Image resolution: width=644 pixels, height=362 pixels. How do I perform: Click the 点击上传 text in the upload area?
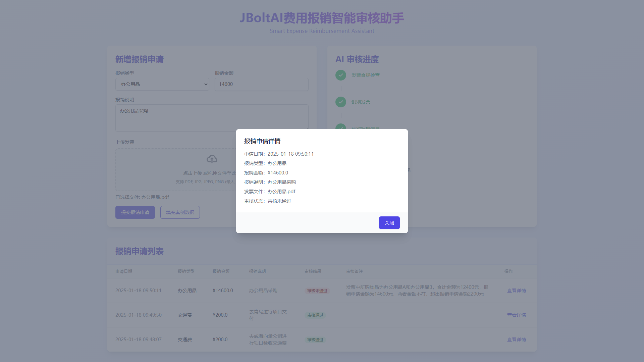(193, 173)
